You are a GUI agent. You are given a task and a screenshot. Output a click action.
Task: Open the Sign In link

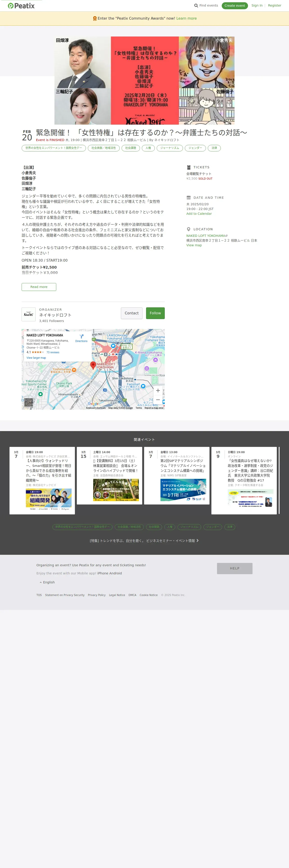pos(257,5)
